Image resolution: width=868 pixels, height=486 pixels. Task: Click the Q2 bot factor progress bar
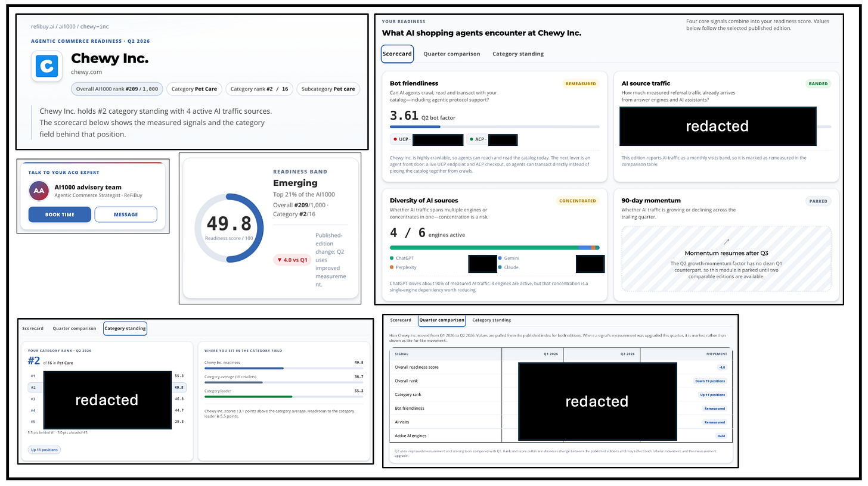coord(495,127)
